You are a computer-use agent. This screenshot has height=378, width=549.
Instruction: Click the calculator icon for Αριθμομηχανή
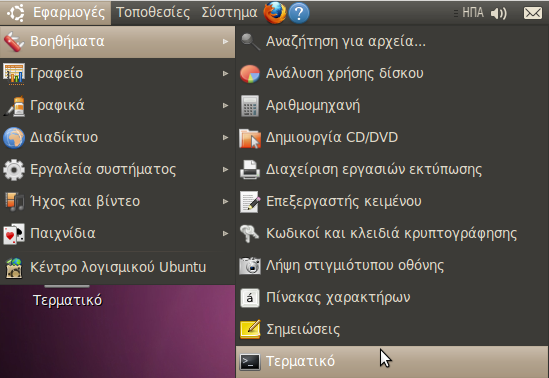(250, 106)
